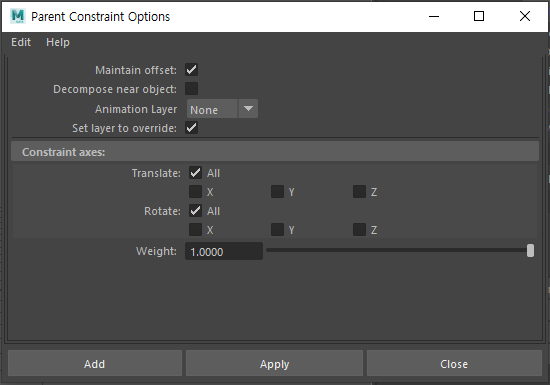Enable Translate Z axis checkbox
Screen dimensions: 550x385
click(x=360, y=192)
